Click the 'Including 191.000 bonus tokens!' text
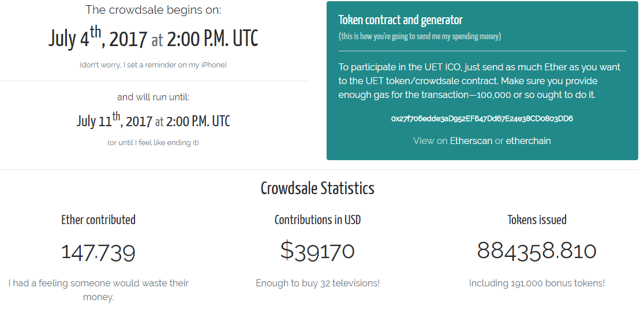 [x=537, y=283]
